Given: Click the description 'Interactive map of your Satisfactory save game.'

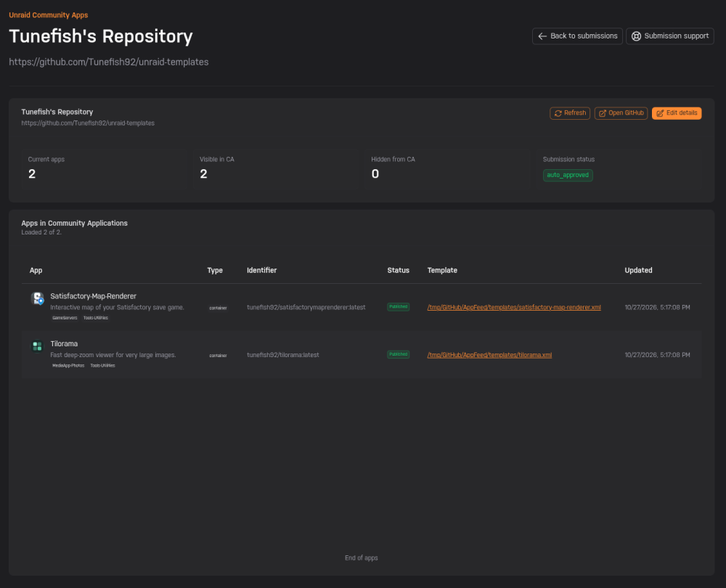Looking at the screenshot, I should [x=117, y=307].
